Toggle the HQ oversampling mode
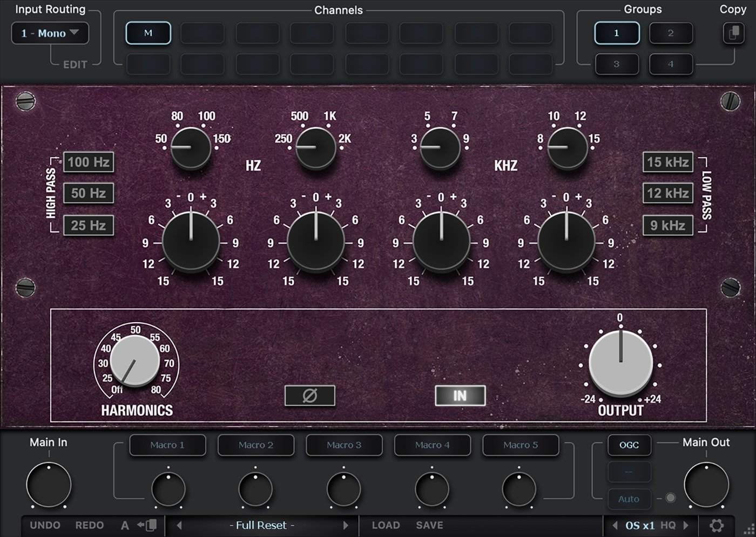The width and height of the screenshot is (756, 537). pyautogui.click(x=668, y=525)
